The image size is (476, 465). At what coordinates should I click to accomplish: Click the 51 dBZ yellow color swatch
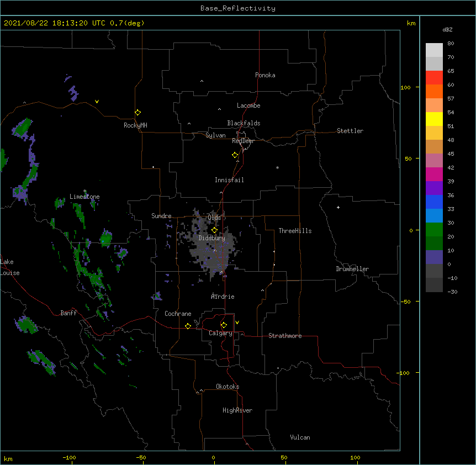(x=434, y=133)
